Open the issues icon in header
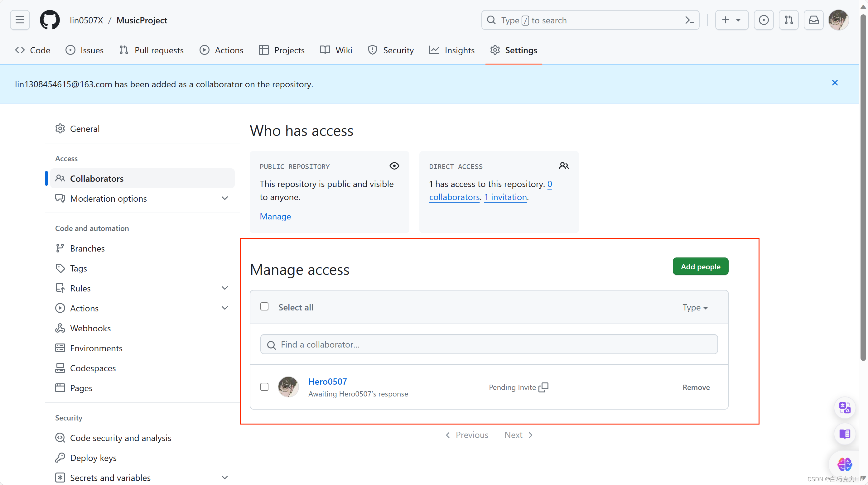The height and width of the screenshot is (485, 868). pos(764,20)
